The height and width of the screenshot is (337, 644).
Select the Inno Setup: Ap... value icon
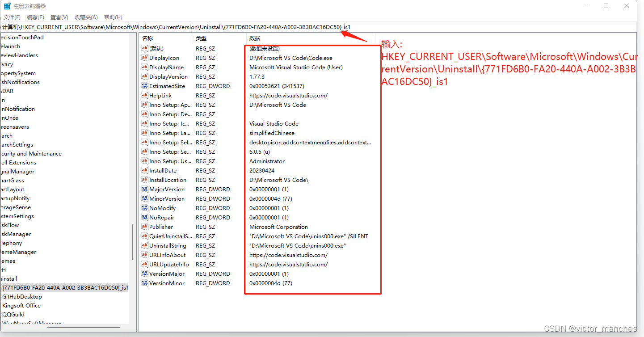click(145, 105)
